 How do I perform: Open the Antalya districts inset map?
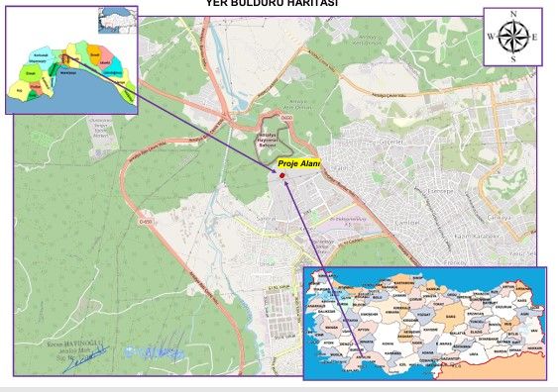tap(71, 59)
